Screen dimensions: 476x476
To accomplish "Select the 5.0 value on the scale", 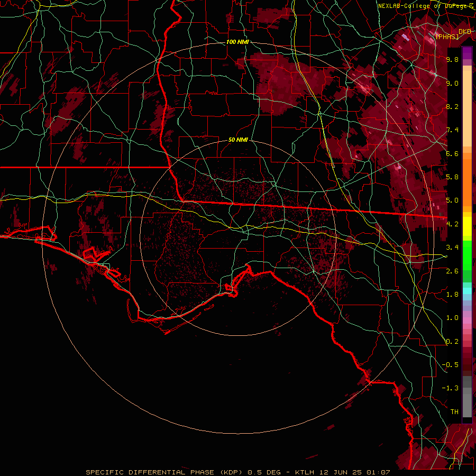I will 452,200.
